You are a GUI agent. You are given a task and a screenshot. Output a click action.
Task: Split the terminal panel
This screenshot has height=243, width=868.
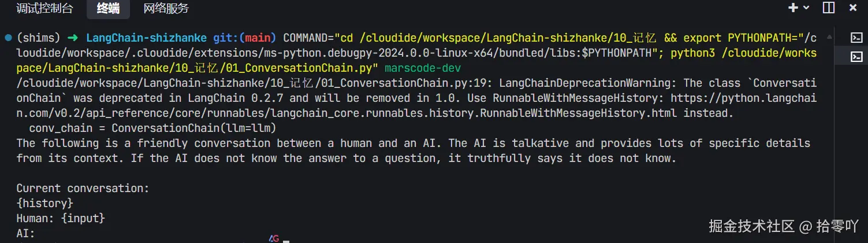[829, 8]
